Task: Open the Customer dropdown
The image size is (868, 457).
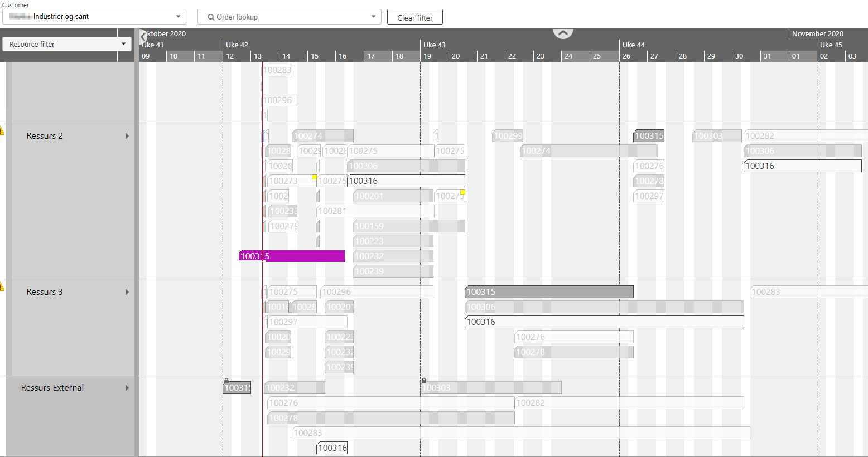Action: [x=180, y=16]
